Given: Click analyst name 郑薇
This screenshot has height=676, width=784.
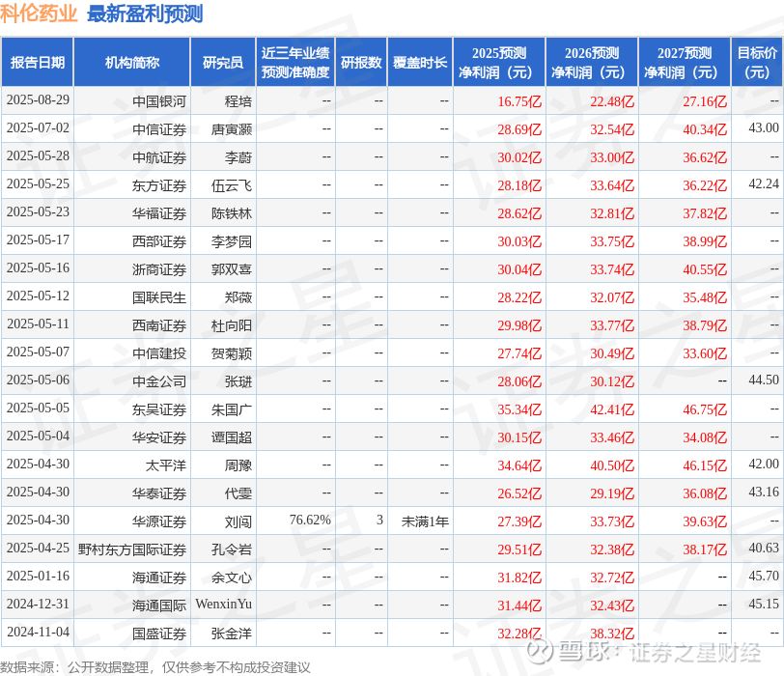Looking at the screenshot, I should point(238,297).
